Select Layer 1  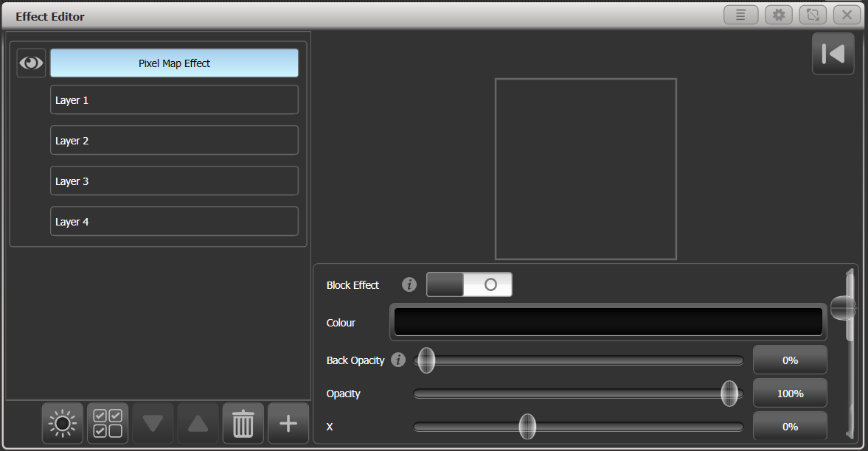174,99
